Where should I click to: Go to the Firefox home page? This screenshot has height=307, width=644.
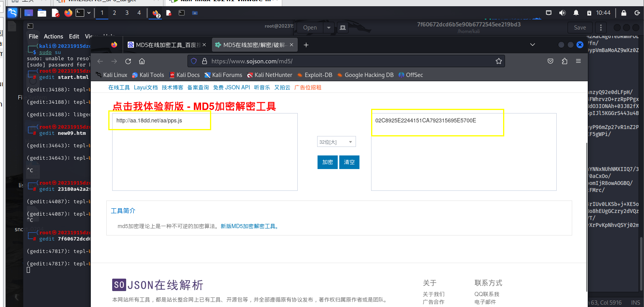click(142, 61)
